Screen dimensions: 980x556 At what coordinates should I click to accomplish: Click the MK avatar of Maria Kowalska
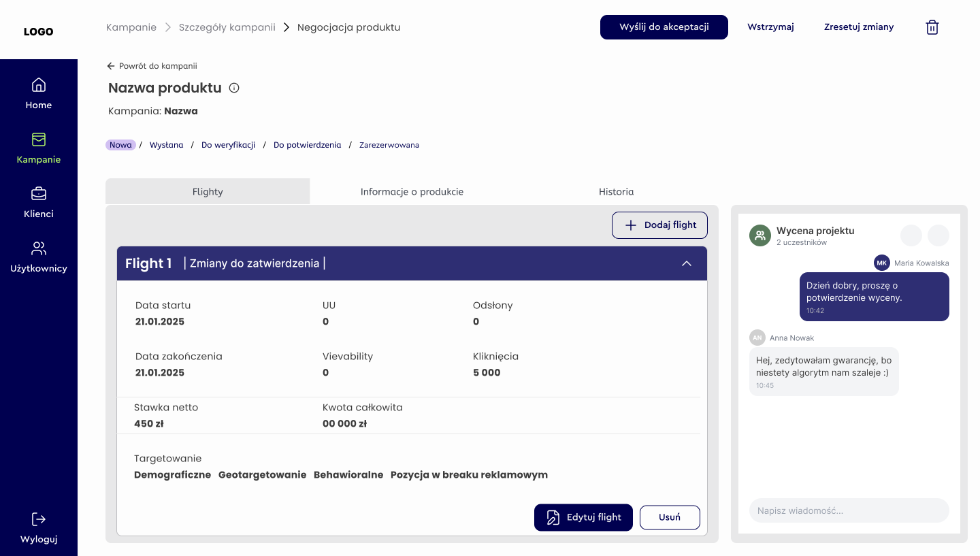882,263
